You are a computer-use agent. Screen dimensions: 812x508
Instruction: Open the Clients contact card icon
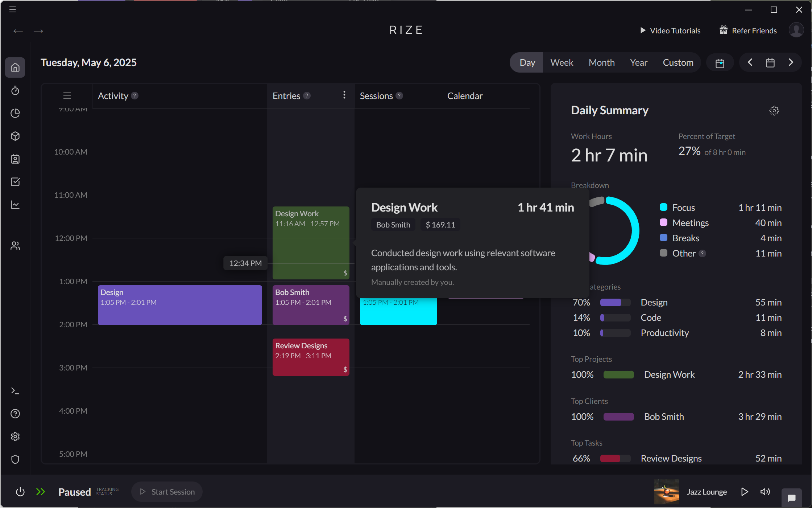pyautogui.click(x=15, y=159)
